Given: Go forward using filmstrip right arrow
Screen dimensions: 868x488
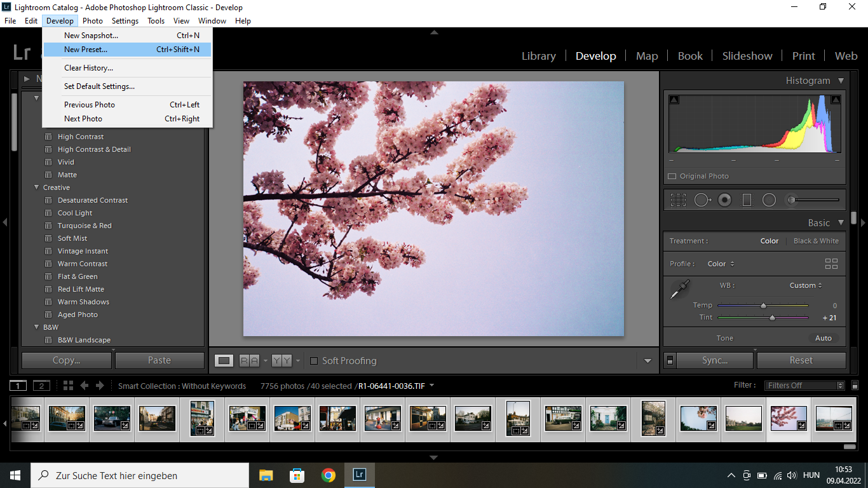Looking at the screenshot, I should point(99,386).
